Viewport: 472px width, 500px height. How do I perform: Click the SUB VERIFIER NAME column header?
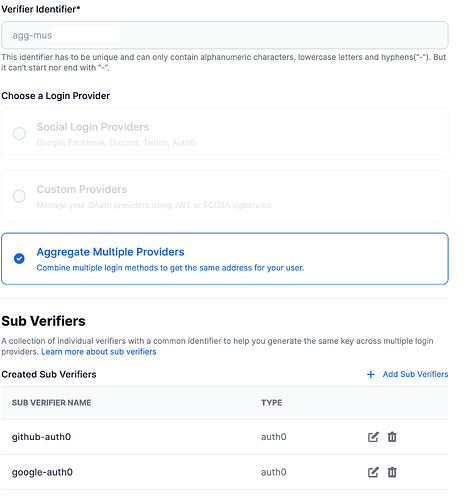51,403
